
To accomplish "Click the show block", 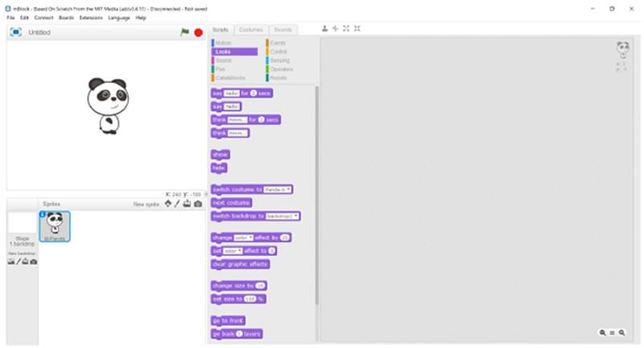I will 221,155.
